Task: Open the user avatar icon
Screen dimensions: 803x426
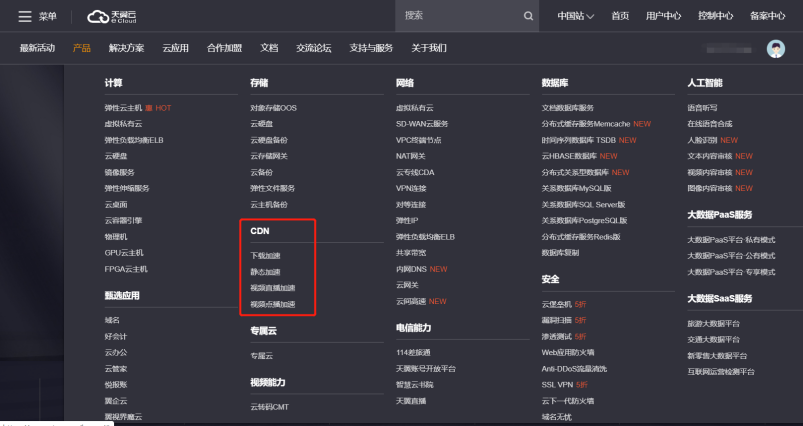Action: click(775, 49)
